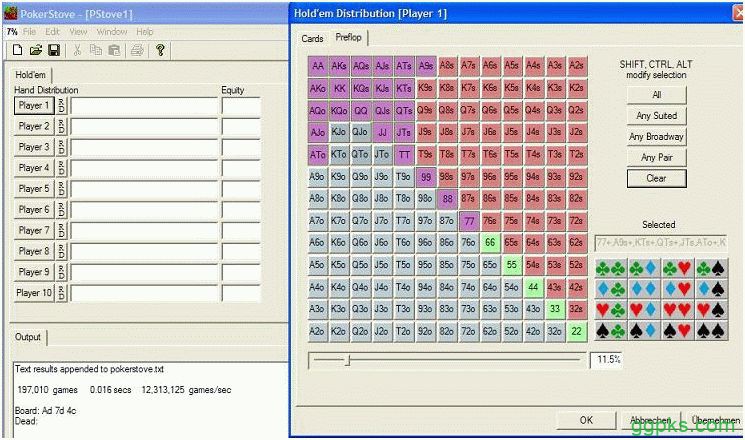
Task: Click the Any Pair button
Action: (x=657, y=157)
